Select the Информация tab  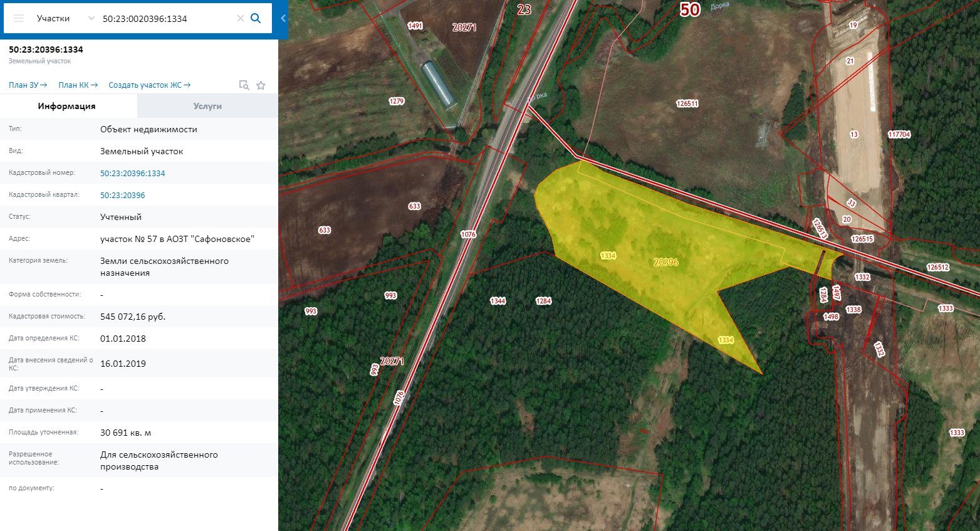coord(66,106)
